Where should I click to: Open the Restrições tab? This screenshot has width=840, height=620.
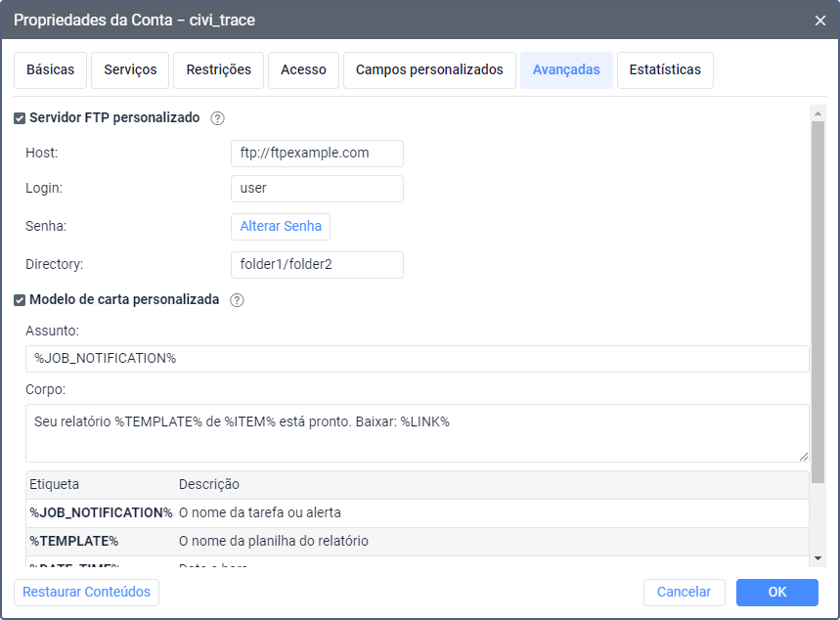[x=218, y=70]
